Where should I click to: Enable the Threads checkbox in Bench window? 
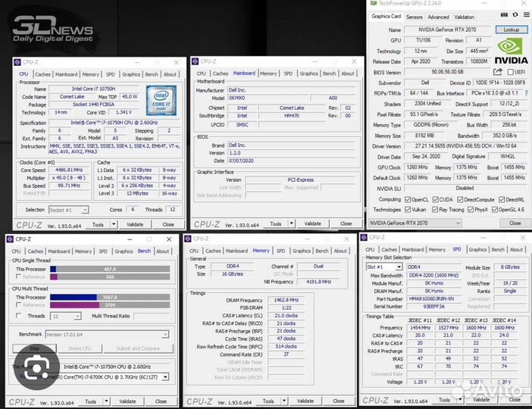point(19,316)
